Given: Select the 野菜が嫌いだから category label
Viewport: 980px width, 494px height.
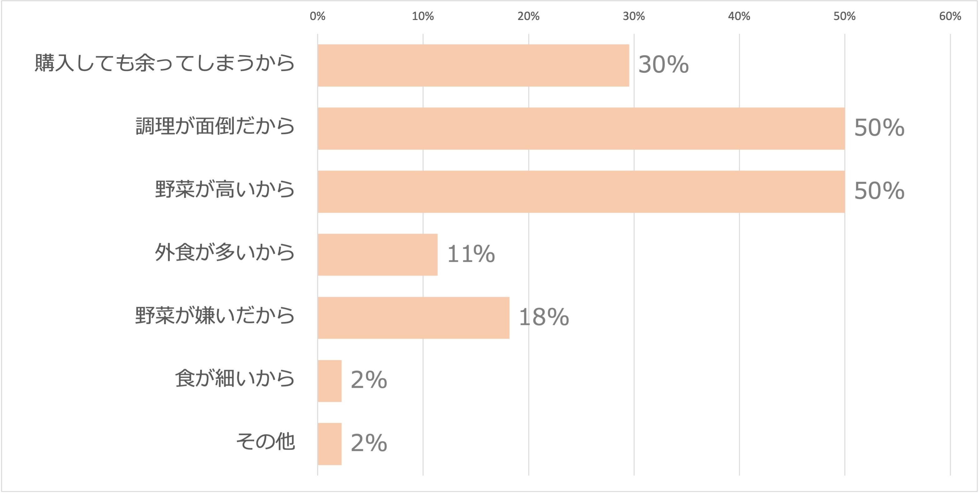Looking at the screenshot, I should pos(215,316).
